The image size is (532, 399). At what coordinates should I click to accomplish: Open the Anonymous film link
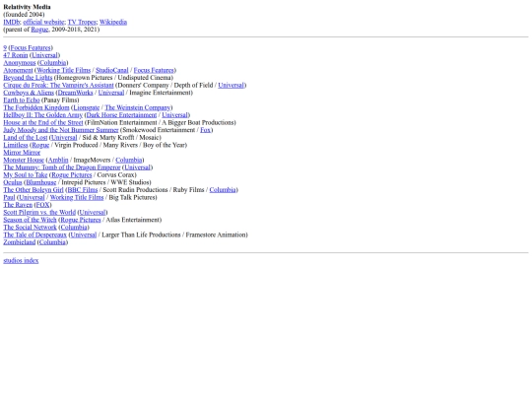[20, 63]
